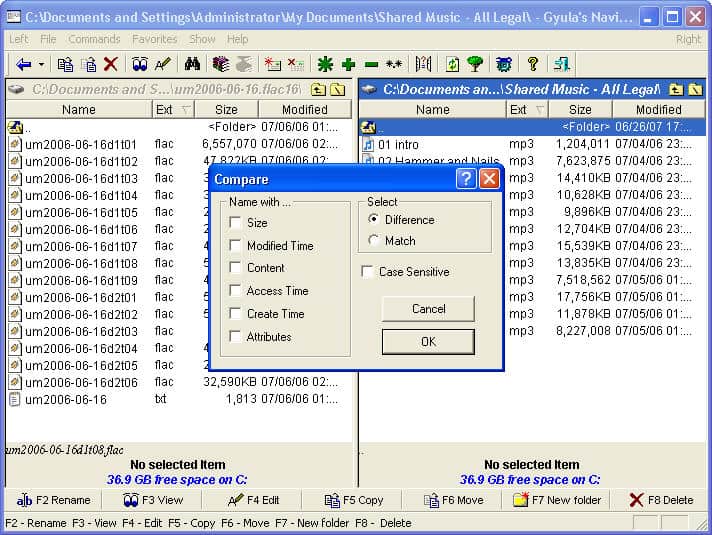
Task: Open the Commands menu
Action: tap(94, 39)
